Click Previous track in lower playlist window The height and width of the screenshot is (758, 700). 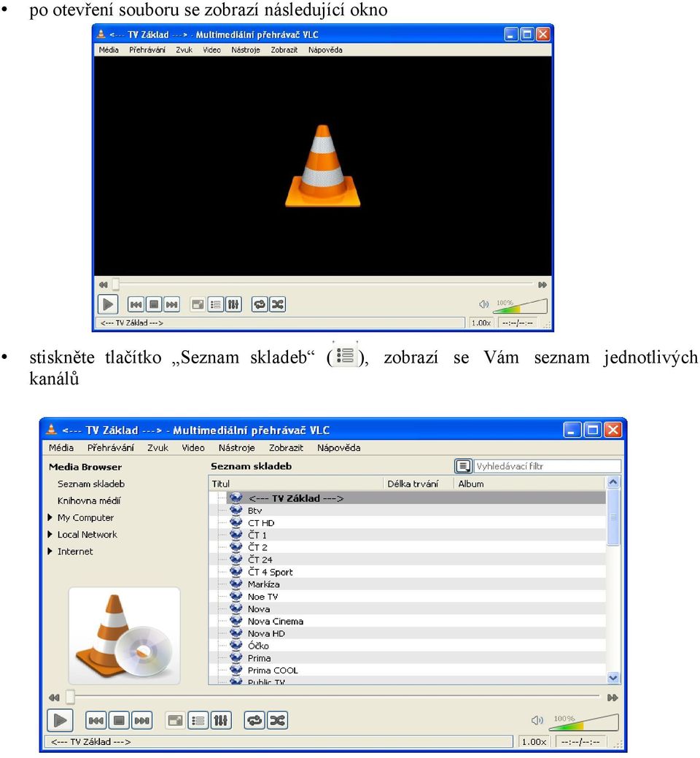pyautogui.click(x=96, y=721)
